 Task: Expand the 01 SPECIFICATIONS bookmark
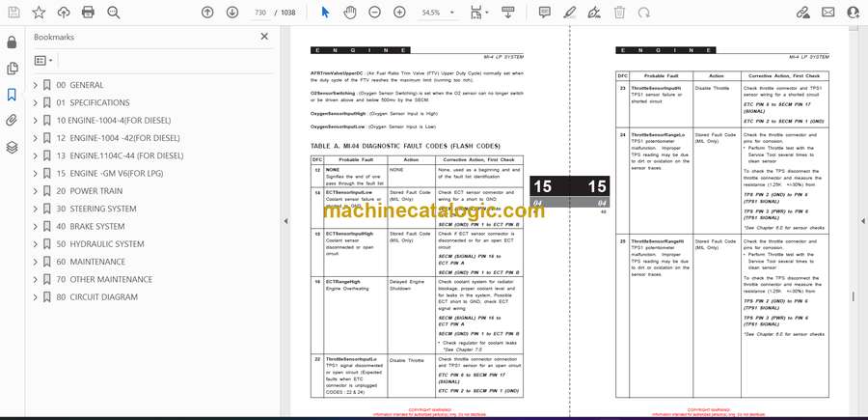(x=36, y=103)
